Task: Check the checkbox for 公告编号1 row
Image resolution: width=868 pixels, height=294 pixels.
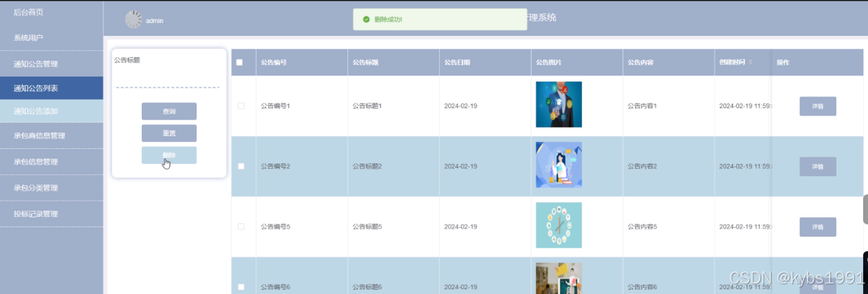Action: (241, 106)
